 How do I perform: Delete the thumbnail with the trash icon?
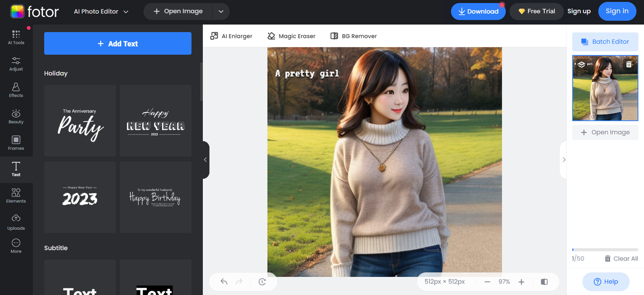coord(629,64)
